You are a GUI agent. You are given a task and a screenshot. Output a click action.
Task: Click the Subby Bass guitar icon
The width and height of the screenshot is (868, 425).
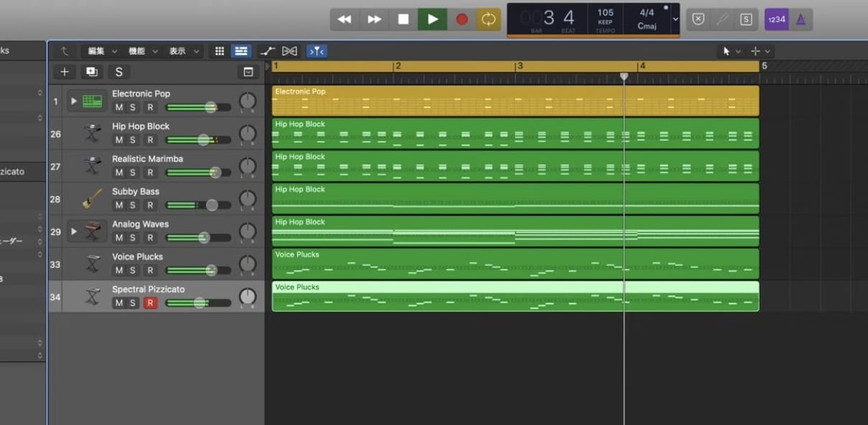93,199
